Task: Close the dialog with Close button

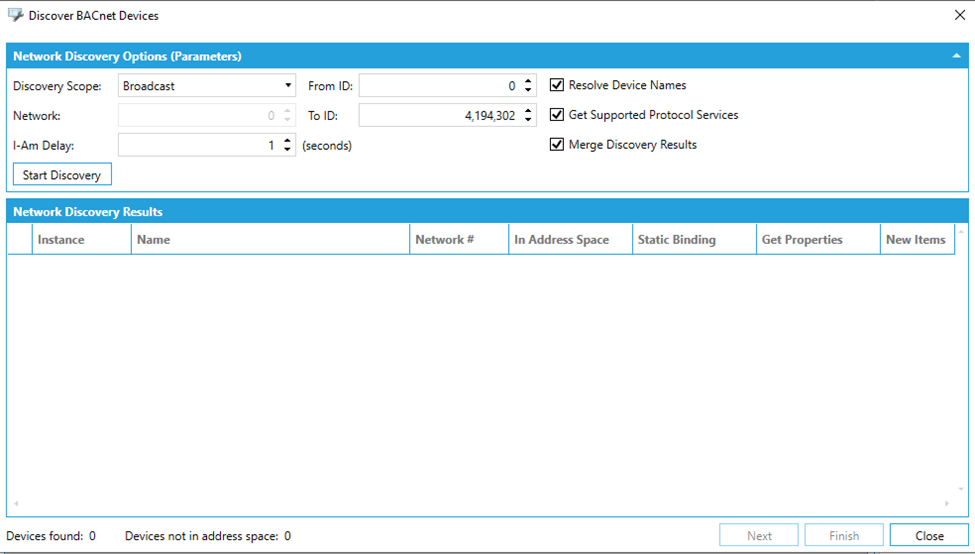Action: (x=929, y=535)
